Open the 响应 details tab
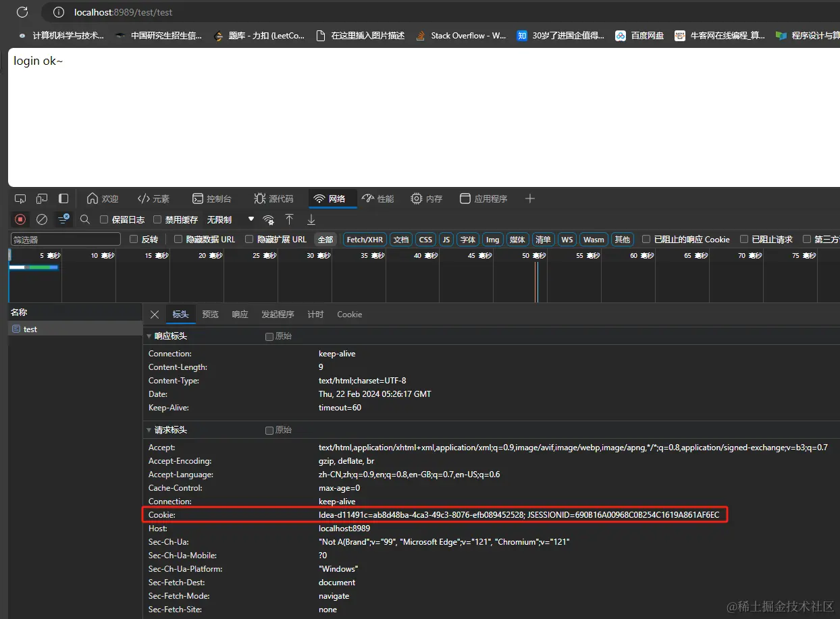 coord(240,315)
